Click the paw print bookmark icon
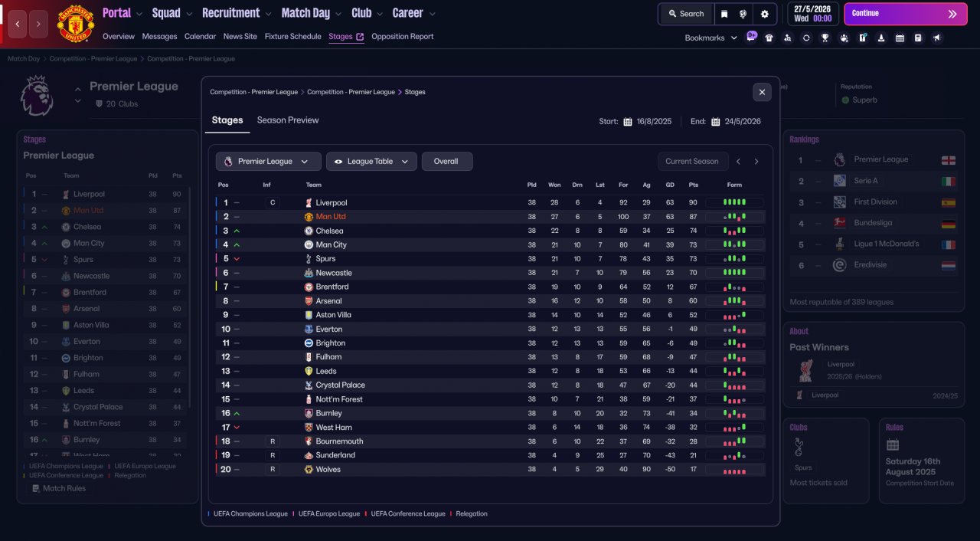The height and width of the screenshot is (541, 980). tap(844, 38)
